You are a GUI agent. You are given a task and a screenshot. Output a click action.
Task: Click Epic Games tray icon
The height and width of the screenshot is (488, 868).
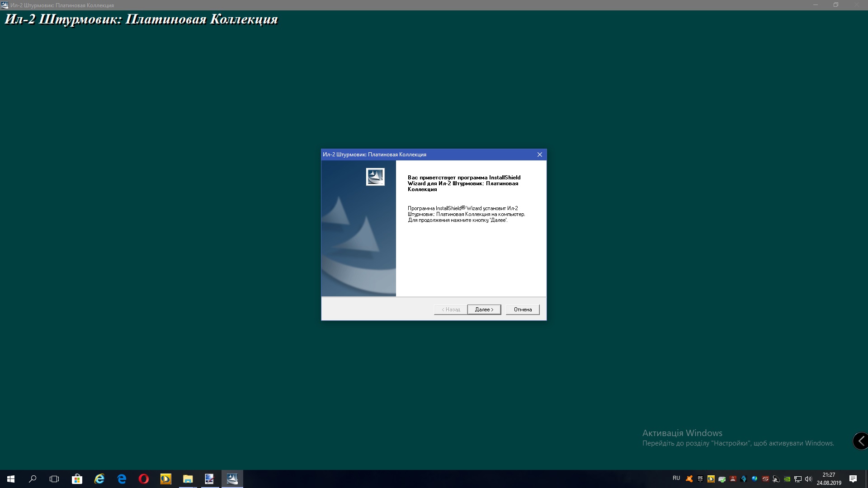700,479
